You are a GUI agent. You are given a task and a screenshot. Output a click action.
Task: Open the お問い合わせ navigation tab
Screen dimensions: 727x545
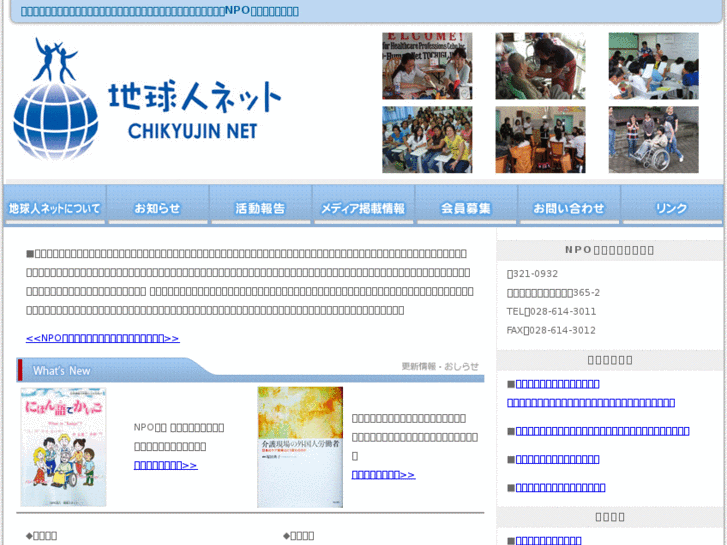(x=569, y=205)
